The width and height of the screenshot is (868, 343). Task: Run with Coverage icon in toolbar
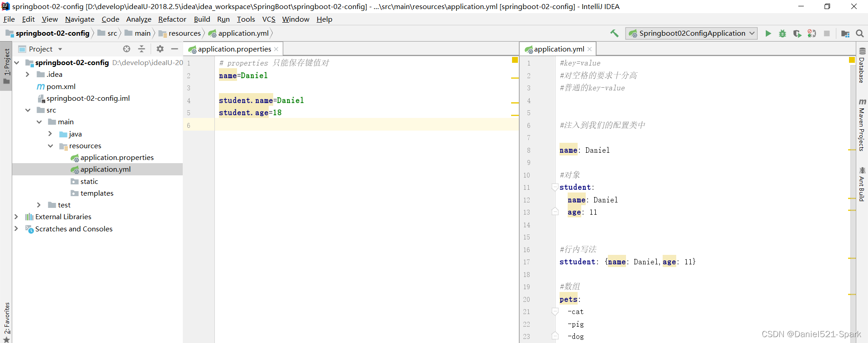[797, 33]
